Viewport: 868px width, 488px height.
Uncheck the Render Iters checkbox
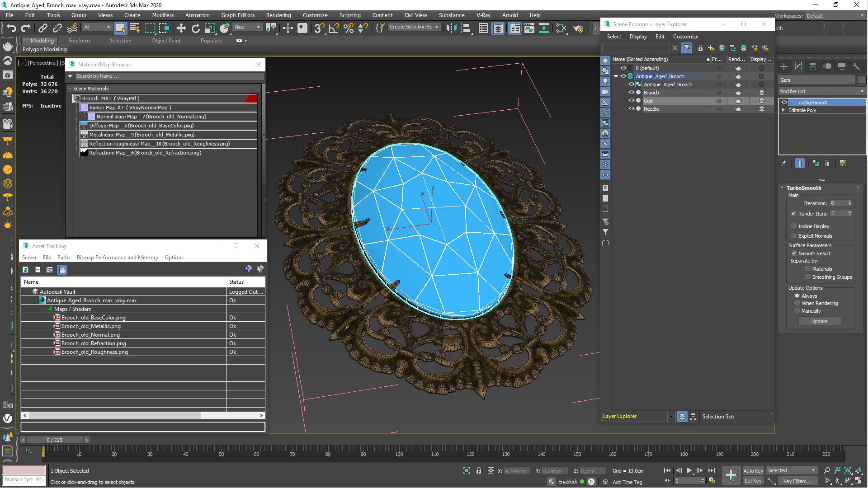794,214
